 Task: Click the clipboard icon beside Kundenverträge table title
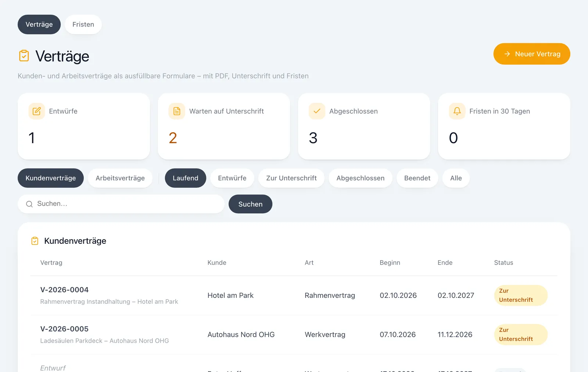pos(35,241)
